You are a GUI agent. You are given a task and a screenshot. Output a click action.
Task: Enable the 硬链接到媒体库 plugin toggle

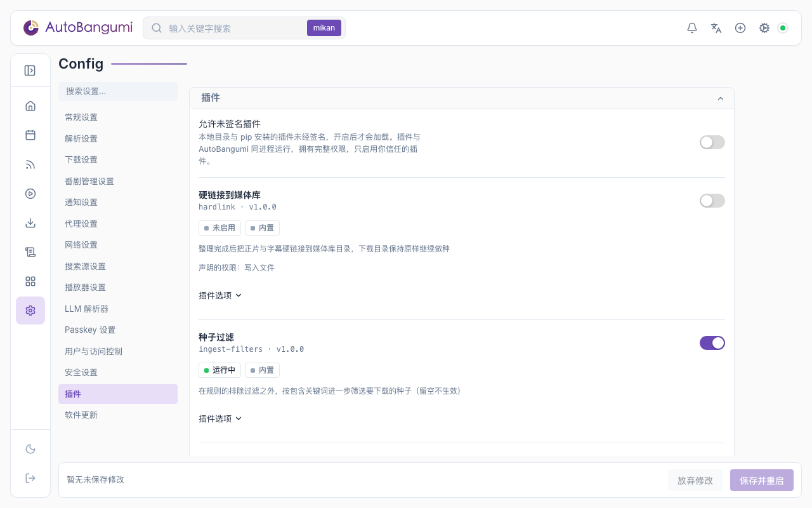[712, 201]
